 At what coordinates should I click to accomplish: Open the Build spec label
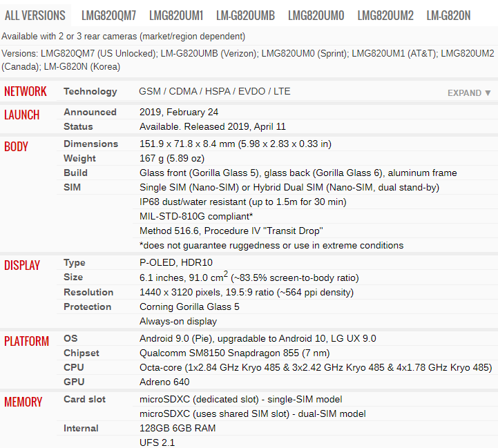(75, 173)
